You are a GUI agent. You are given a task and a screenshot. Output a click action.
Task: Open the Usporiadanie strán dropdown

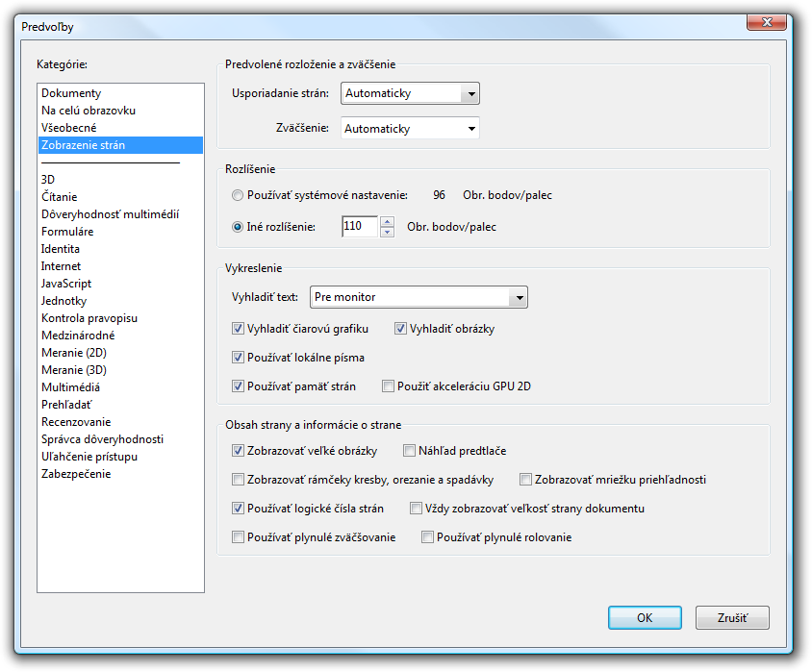click(x=469, y=93)
